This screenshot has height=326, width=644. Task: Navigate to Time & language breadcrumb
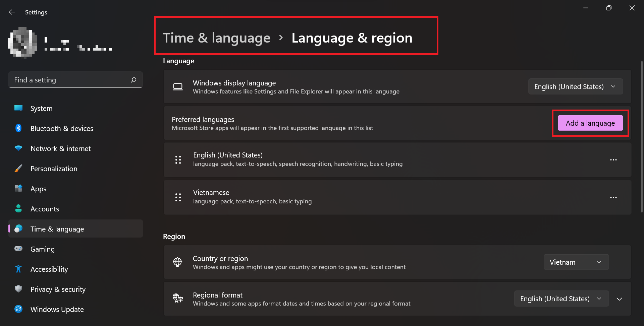[x=217, y=38]
